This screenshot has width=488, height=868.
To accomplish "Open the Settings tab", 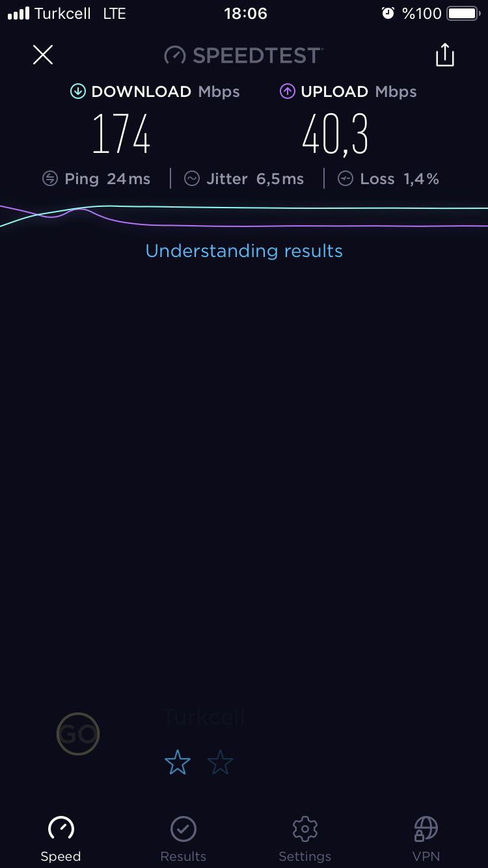I will click(305, 839).
